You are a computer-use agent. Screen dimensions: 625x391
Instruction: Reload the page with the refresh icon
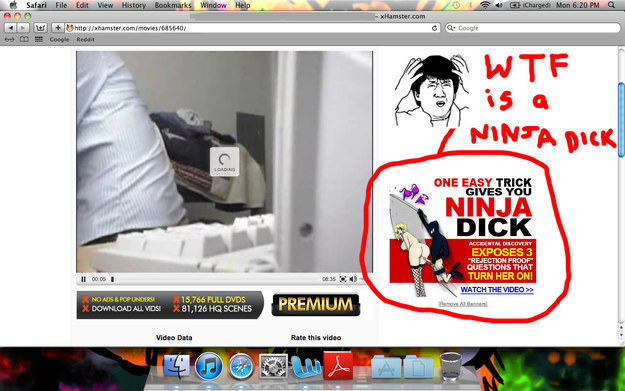pyautogui.click(x=434, y=28)
